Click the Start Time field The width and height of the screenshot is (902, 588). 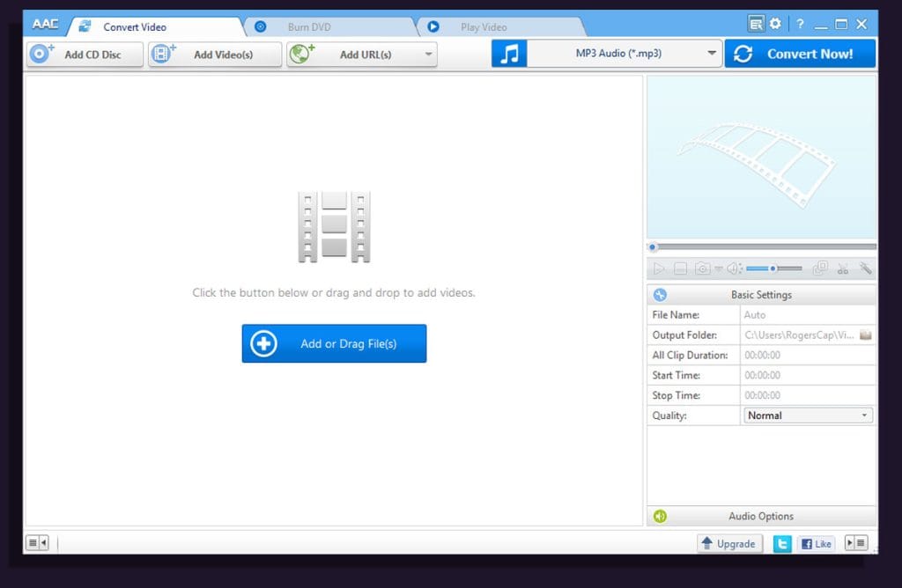coord(808,375)
